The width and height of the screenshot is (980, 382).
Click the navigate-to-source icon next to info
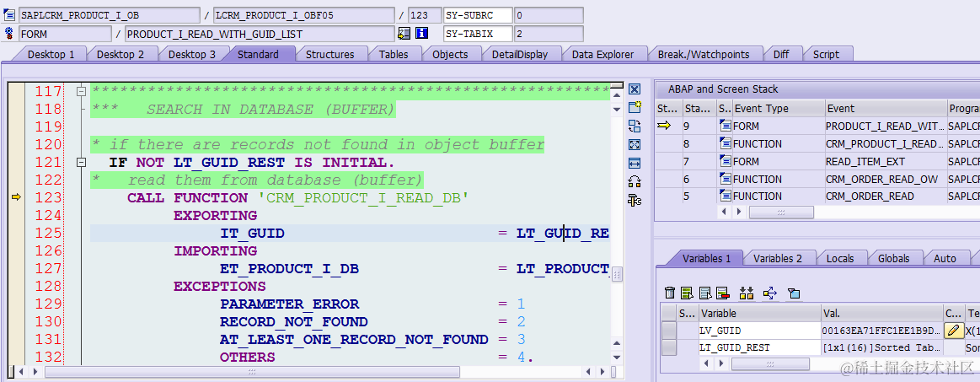(x=404, y=33)
